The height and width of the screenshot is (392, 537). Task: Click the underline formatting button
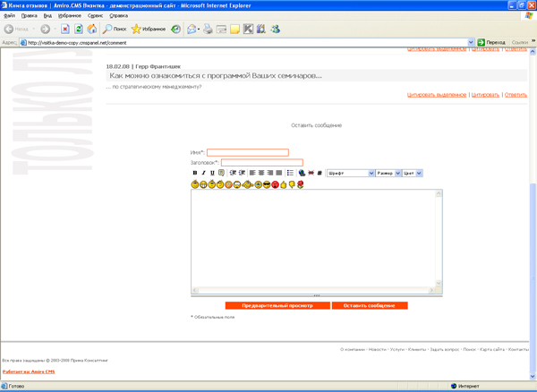tap(212, 173)
